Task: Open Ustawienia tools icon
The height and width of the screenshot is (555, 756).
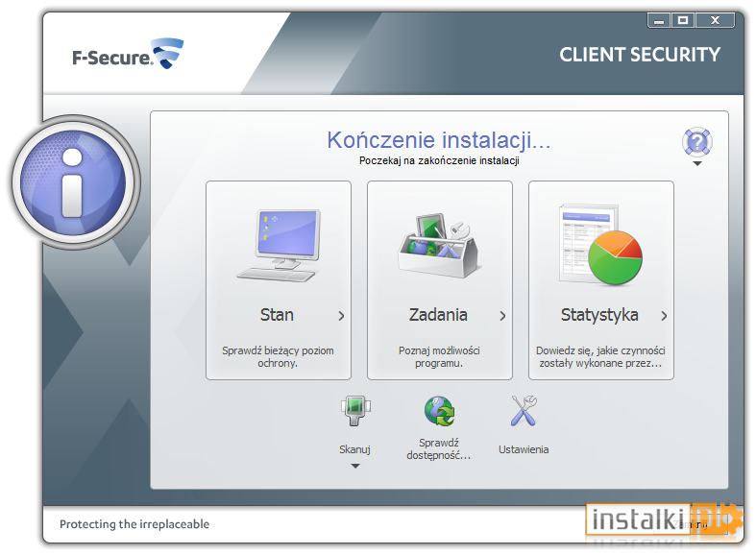Action: click(524, 411)
